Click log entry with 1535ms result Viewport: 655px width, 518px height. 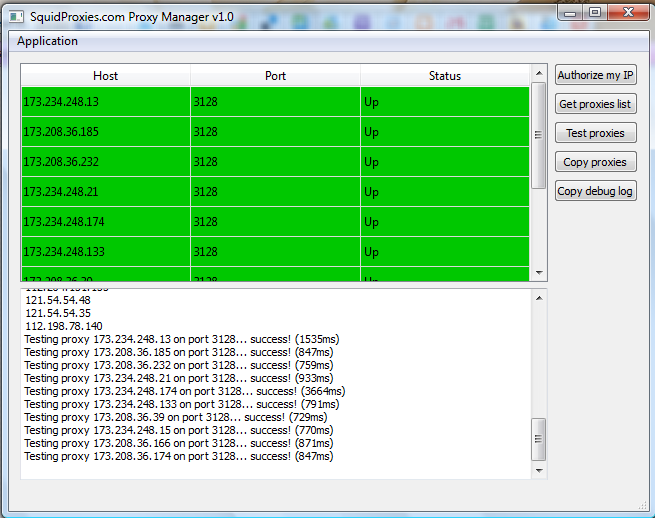(x=182, y=339)
